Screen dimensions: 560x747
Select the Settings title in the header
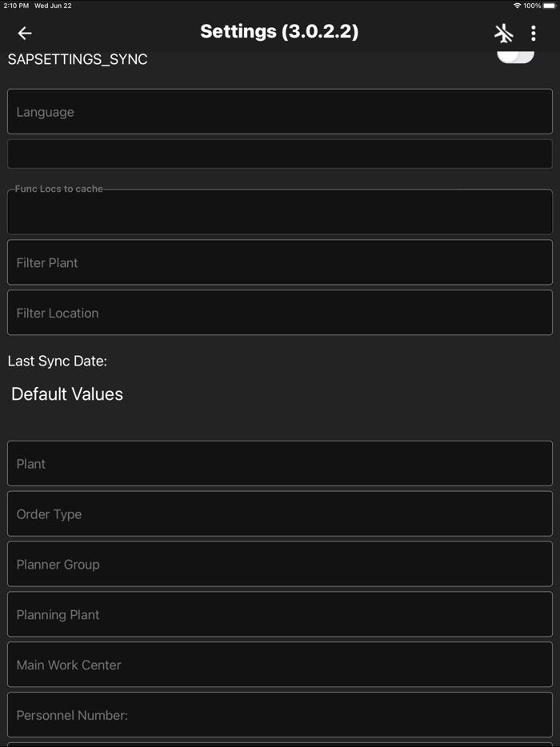(x=279, y=32)
